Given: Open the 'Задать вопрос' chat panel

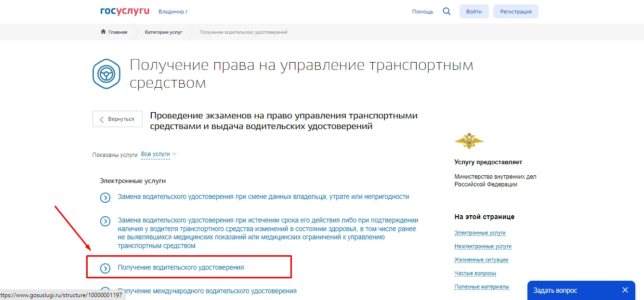Looking at the screenshot, I should 555,290.
